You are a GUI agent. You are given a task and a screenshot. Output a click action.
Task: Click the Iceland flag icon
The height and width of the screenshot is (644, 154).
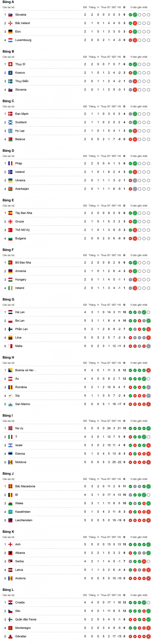pyautogui.click(x=10, y=172)
